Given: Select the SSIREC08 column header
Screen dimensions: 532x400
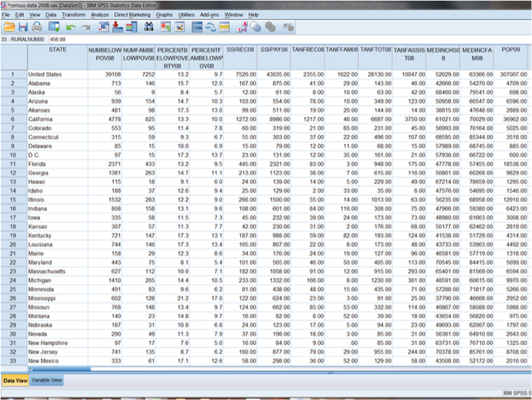Looking at the screenshot, I should point(240,57).
